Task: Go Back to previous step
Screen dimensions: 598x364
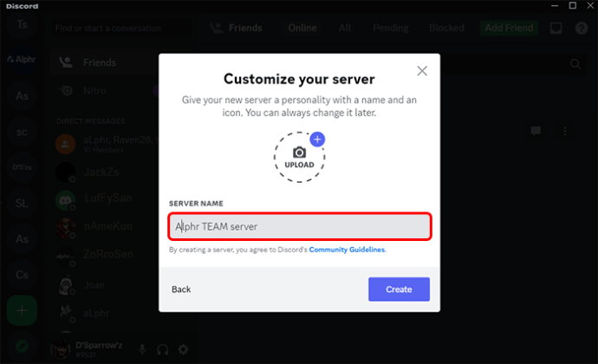Action: point(181,289)
